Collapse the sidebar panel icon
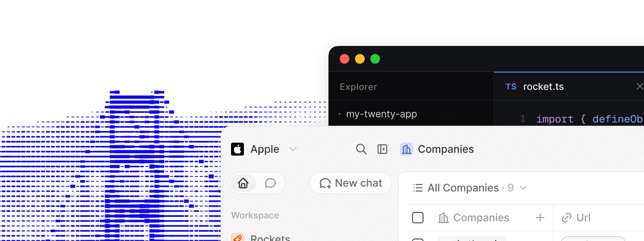The width and height of the screenshot is (644, 241). [382, 149]
